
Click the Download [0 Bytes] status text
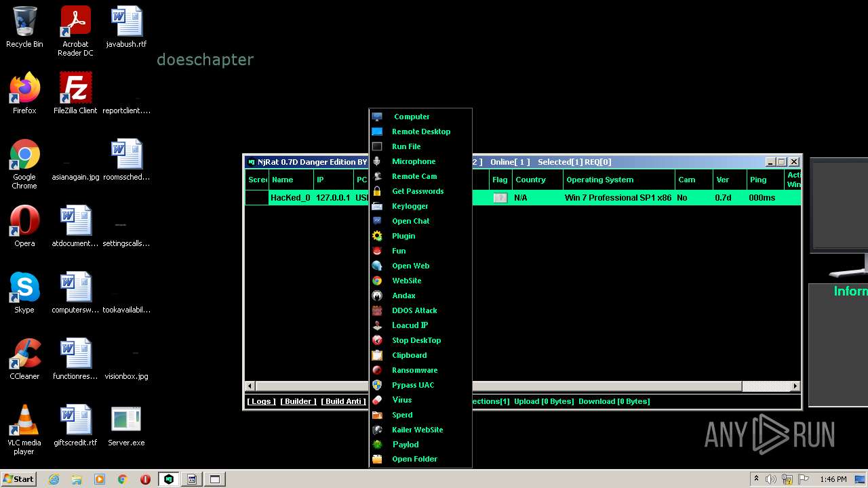(614, 401)
